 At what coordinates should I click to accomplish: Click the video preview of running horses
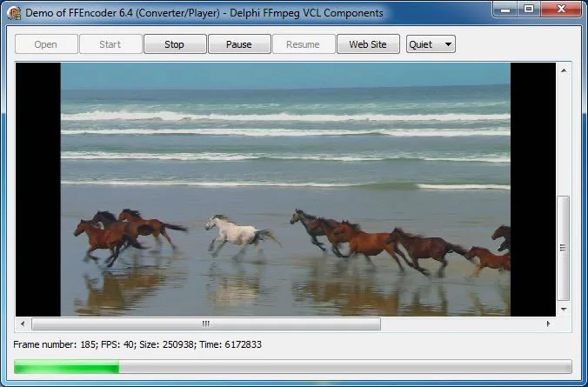pos(285,190)
